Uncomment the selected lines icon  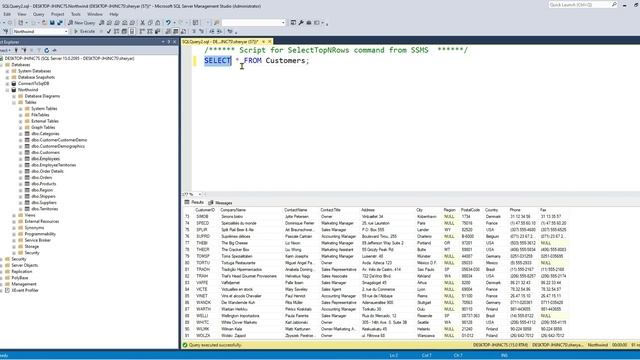(201, 31)
